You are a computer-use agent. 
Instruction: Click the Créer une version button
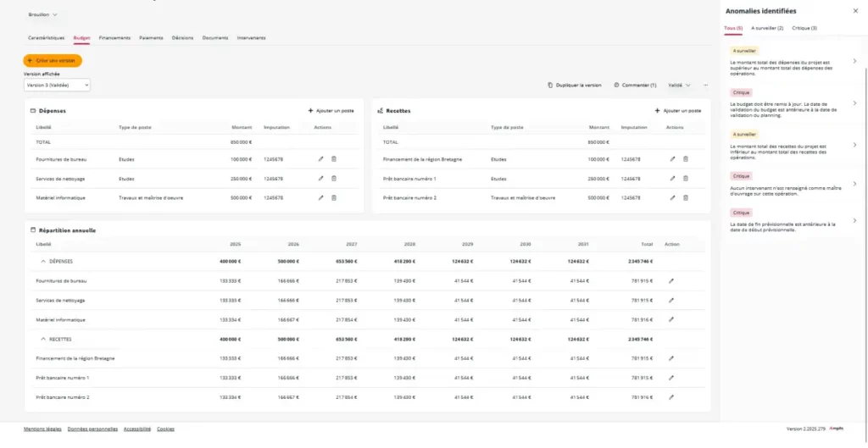(x=53, y=60)
